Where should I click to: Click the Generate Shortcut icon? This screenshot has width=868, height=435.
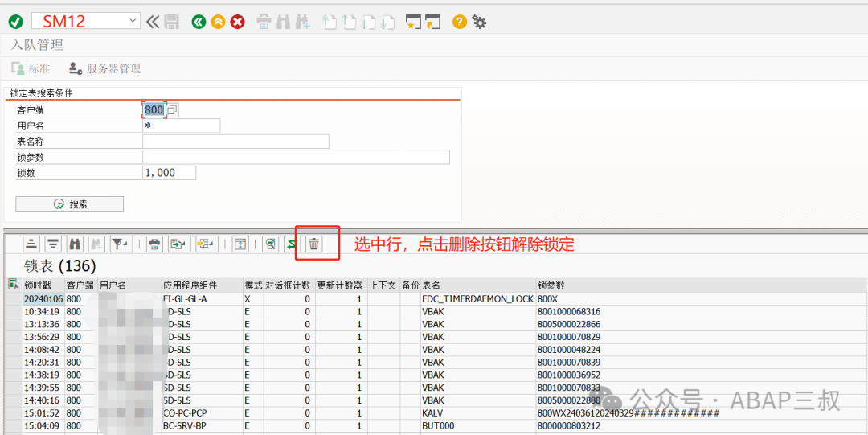[x=432, y=23]
